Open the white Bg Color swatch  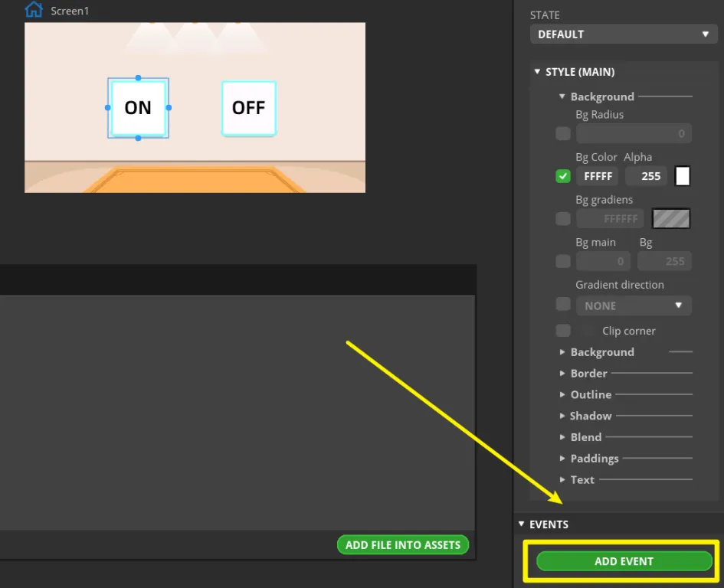[682, 176]
